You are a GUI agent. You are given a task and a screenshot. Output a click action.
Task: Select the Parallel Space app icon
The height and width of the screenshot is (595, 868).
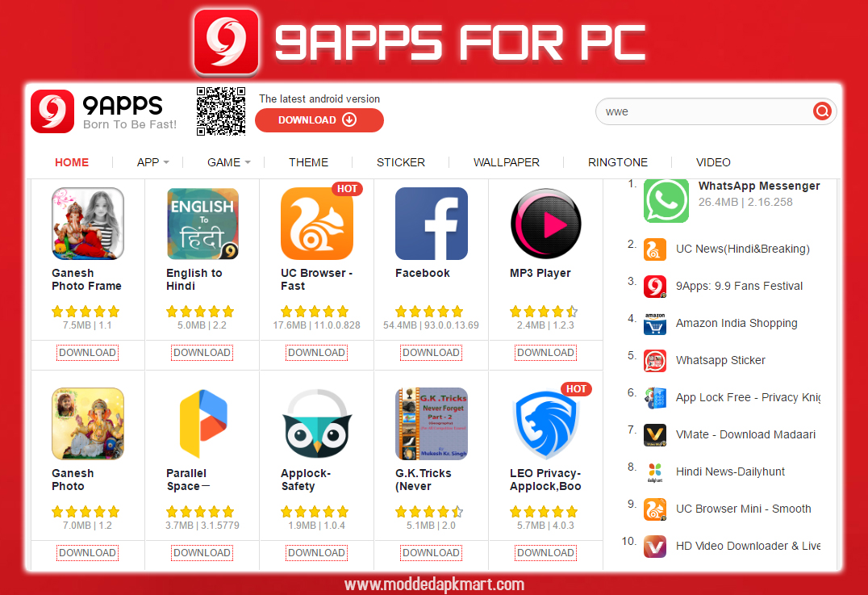click(202, 424)
